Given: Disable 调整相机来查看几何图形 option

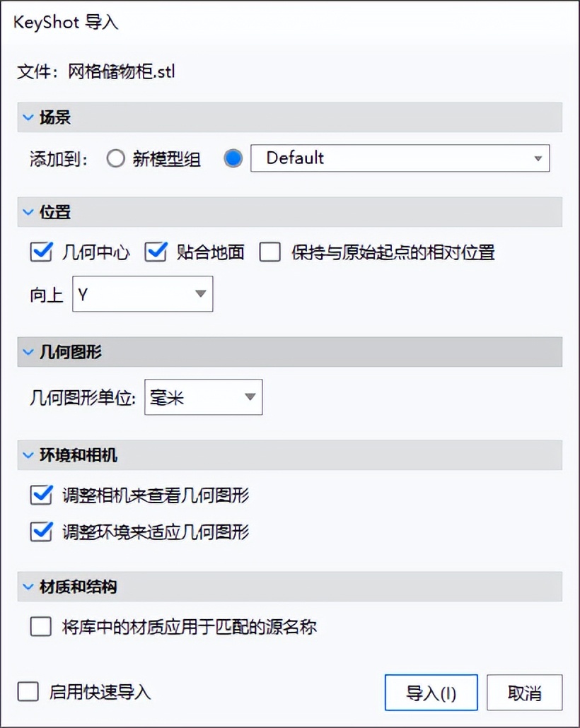Looking at the screenshot, I should click(x=40, y=496).
